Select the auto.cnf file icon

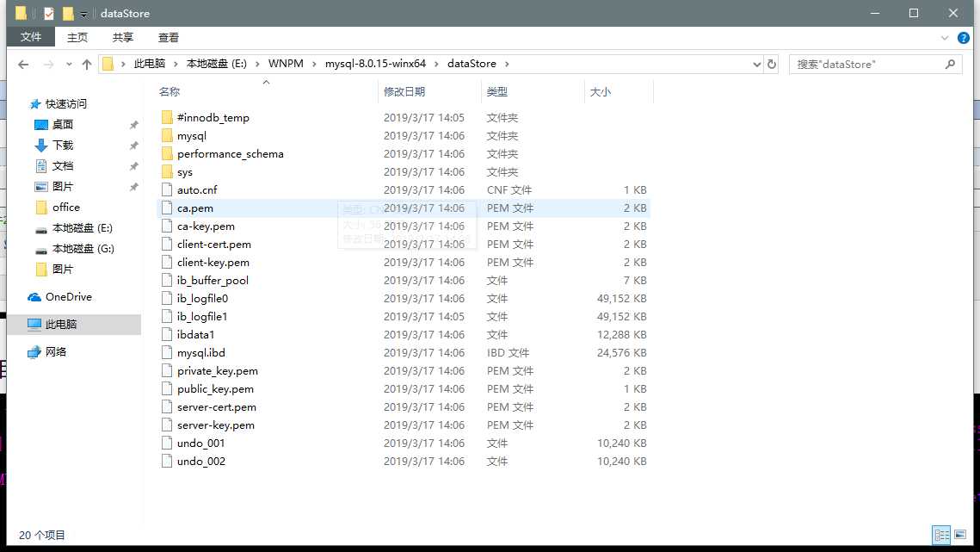pos(167,189)
